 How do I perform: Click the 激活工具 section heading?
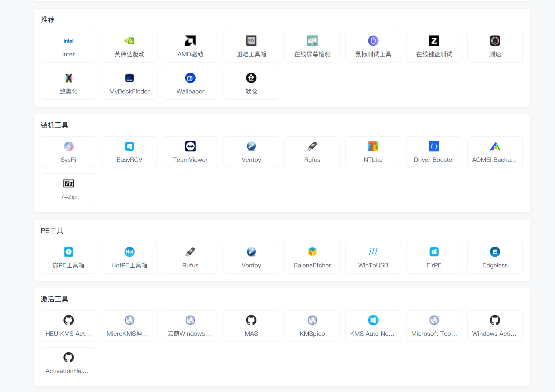tap(55, 299)
